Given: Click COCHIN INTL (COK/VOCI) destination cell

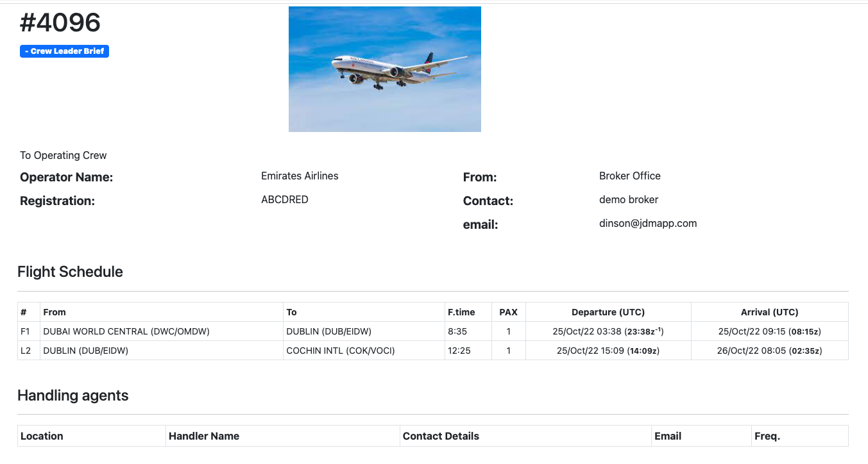Looking at the screenshot, I should point(340,351).
